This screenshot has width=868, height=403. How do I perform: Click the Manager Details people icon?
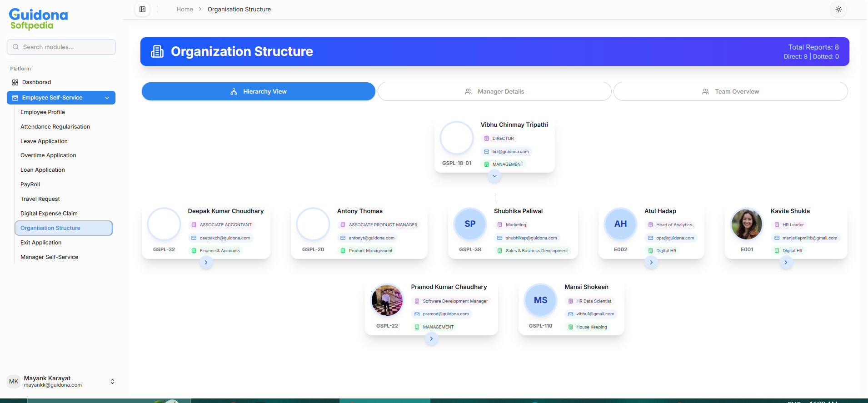click(468, 91)
